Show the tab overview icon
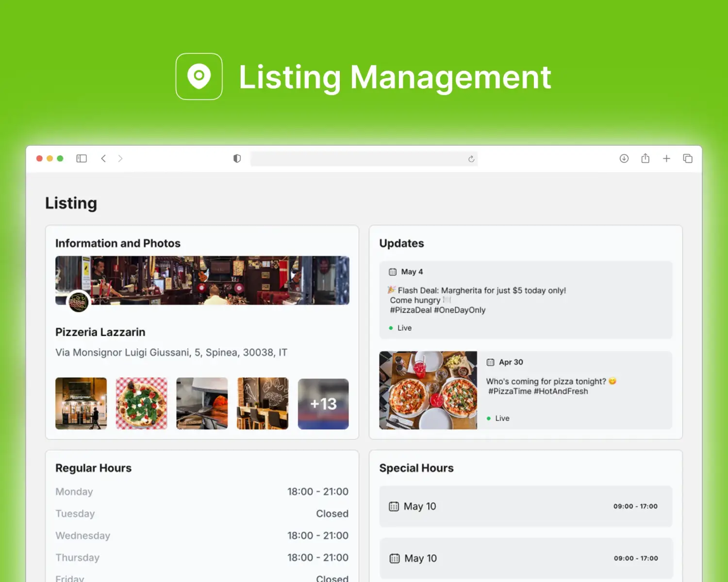Viewport: 728px width, 582px height. pos(688,159)
